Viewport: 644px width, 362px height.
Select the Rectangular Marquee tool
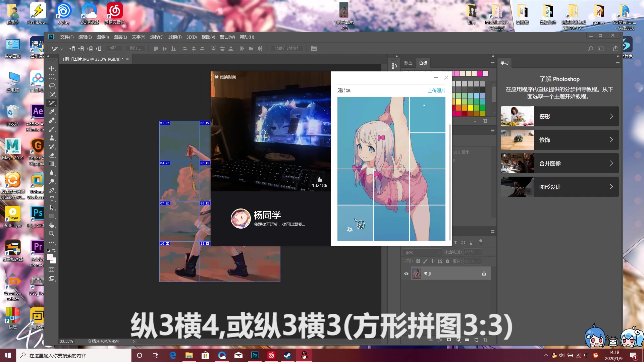tap(52, 76)
